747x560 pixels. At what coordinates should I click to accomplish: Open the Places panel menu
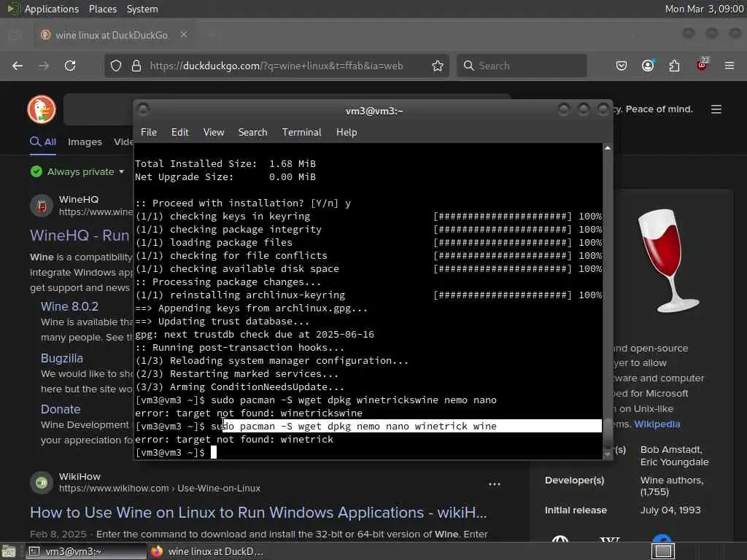pos(102,9)
